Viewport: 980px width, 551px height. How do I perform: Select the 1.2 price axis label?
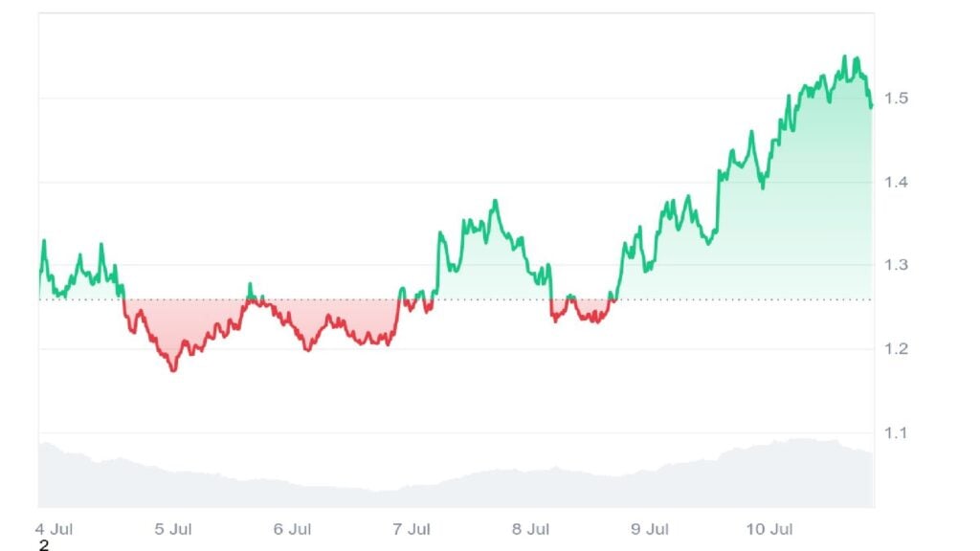coord(896,348)
